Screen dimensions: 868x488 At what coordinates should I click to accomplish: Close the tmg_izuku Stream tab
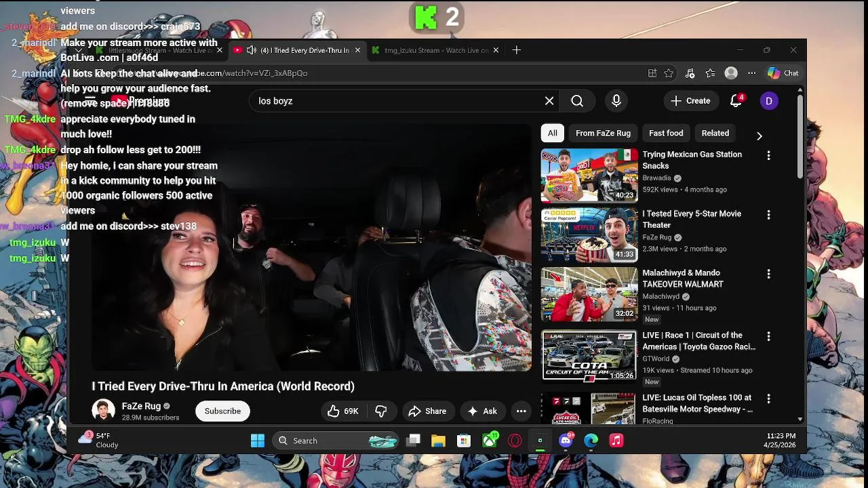click(x=496, y=50)
